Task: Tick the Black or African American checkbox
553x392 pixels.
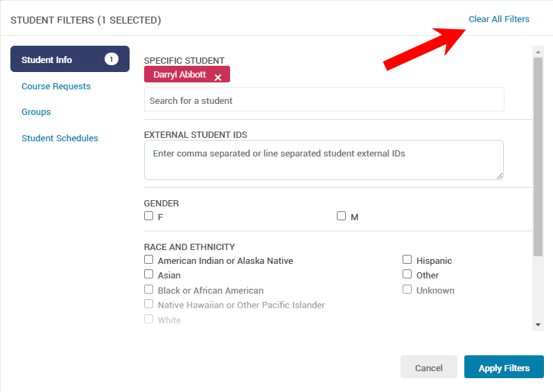Action: [x=149, y=289]
